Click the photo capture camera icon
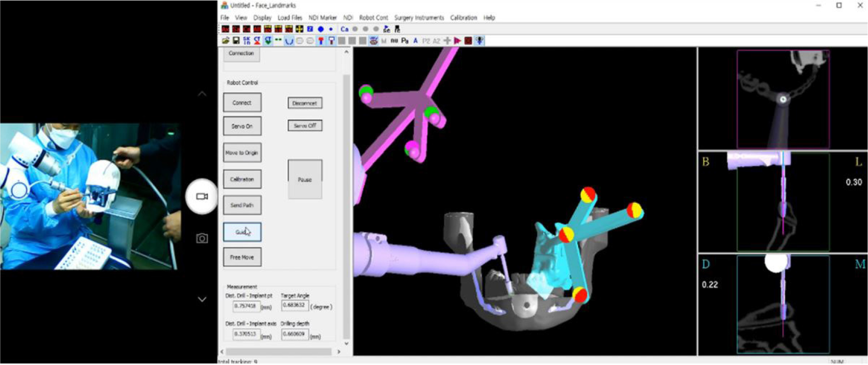This screenshot has width=868, height=365. (202, 238)
